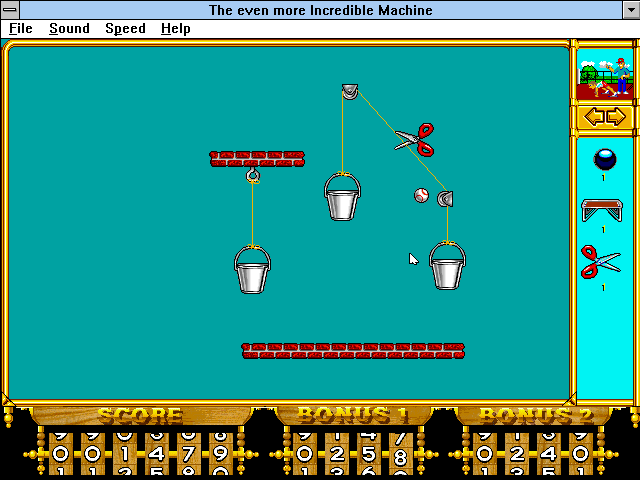Select the scissors placed on the rope

[415, 140]
